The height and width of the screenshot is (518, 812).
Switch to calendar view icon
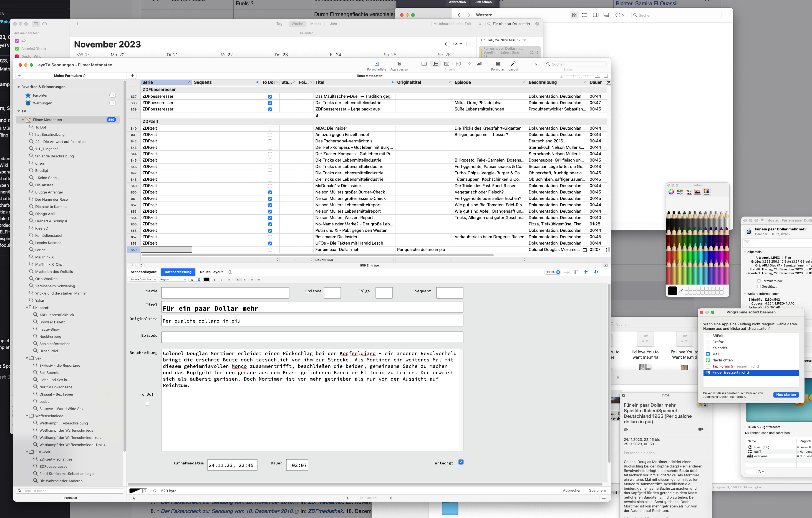447,64
